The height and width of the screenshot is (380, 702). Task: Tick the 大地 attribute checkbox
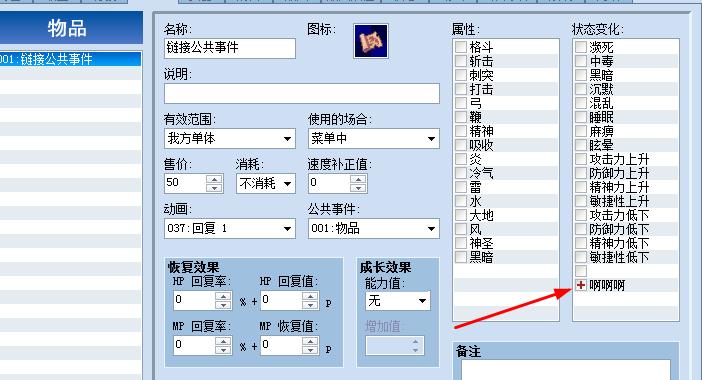(461, 215)
